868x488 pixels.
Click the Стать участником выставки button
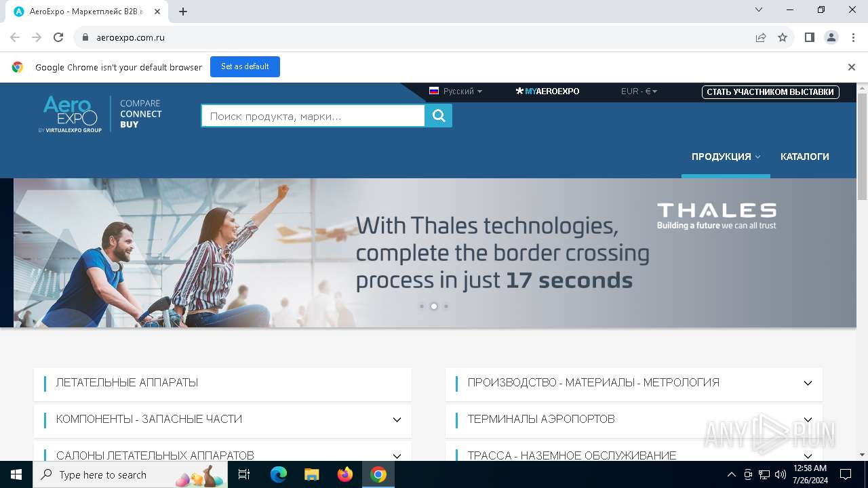(x=770, y=91)
